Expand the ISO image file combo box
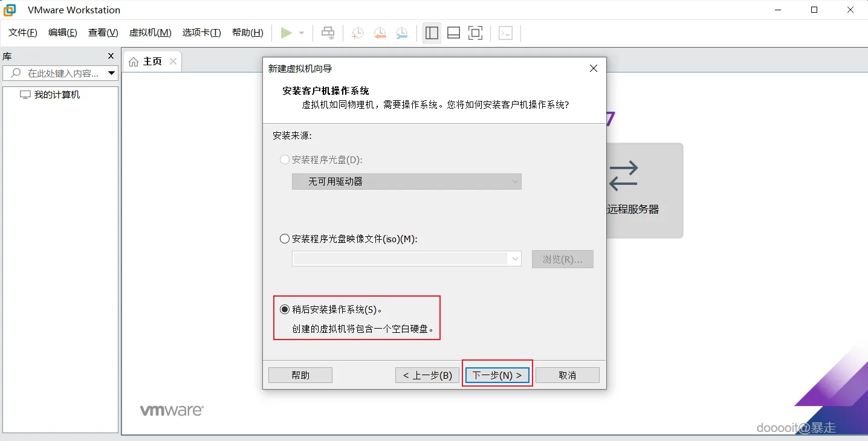Viewport: 868px width, 441px height. pos(516,259)
